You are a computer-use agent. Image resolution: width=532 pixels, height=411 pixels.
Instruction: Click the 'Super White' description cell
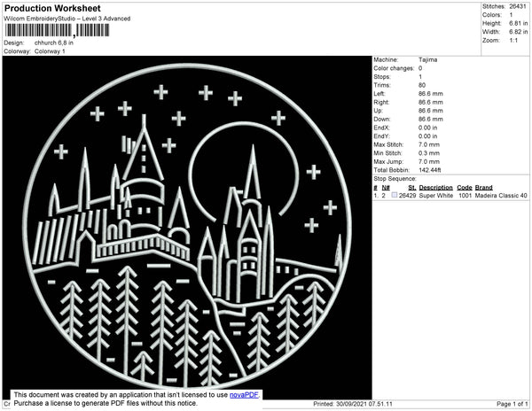tap(436, 196)
